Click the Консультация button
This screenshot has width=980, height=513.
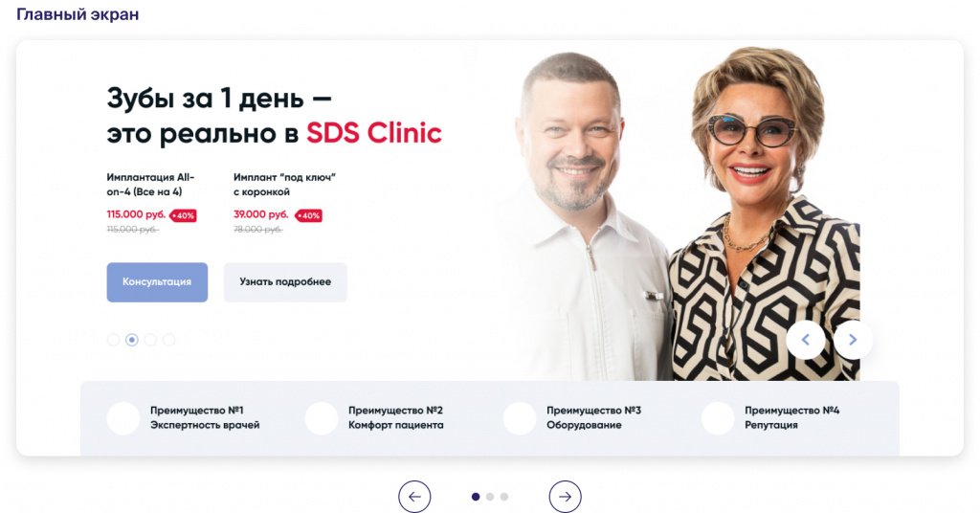[x=157, y=281]
